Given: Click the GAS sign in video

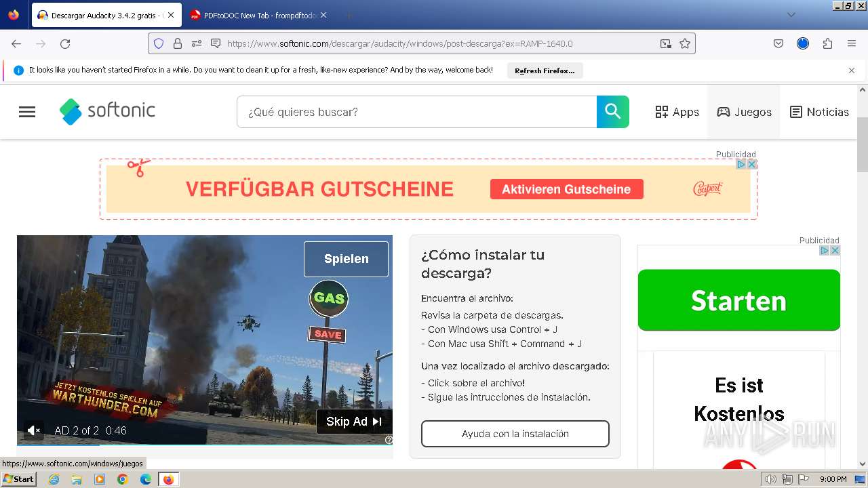Looking at the screenshot, I should 329,298.
